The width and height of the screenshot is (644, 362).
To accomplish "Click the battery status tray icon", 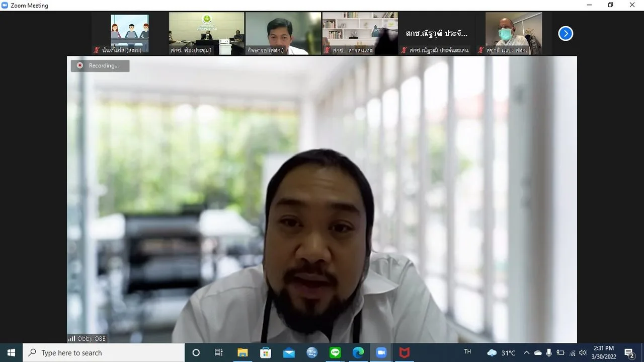I will tap(560, 353).
